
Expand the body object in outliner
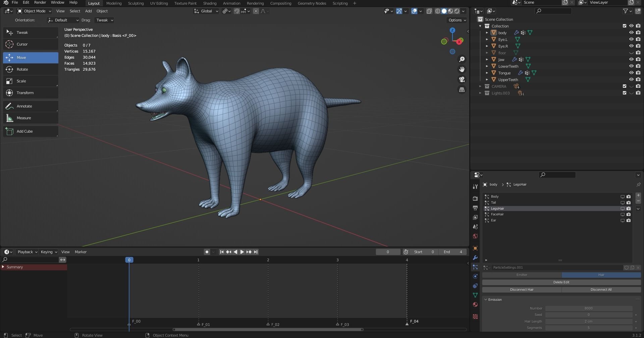click(x=487, y=32)
